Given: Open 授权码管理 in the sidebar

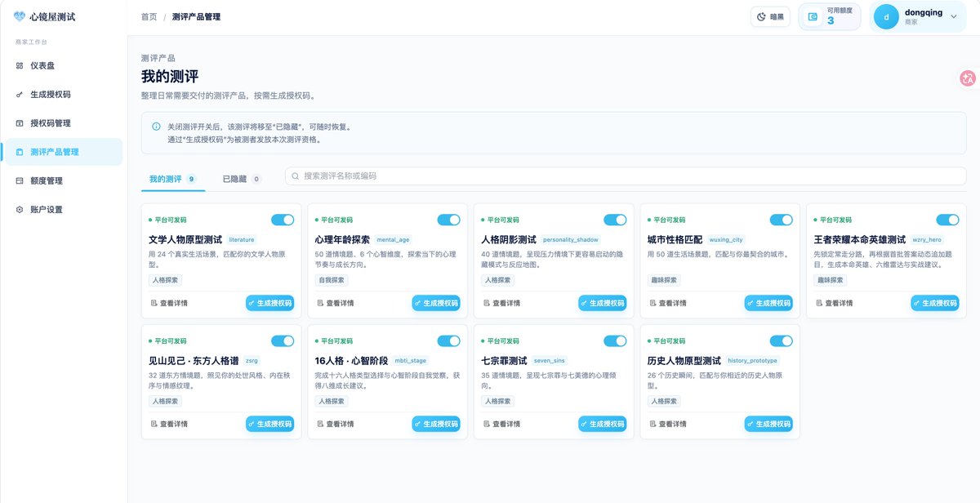Looking at the screenshot, I should (62, 123).
